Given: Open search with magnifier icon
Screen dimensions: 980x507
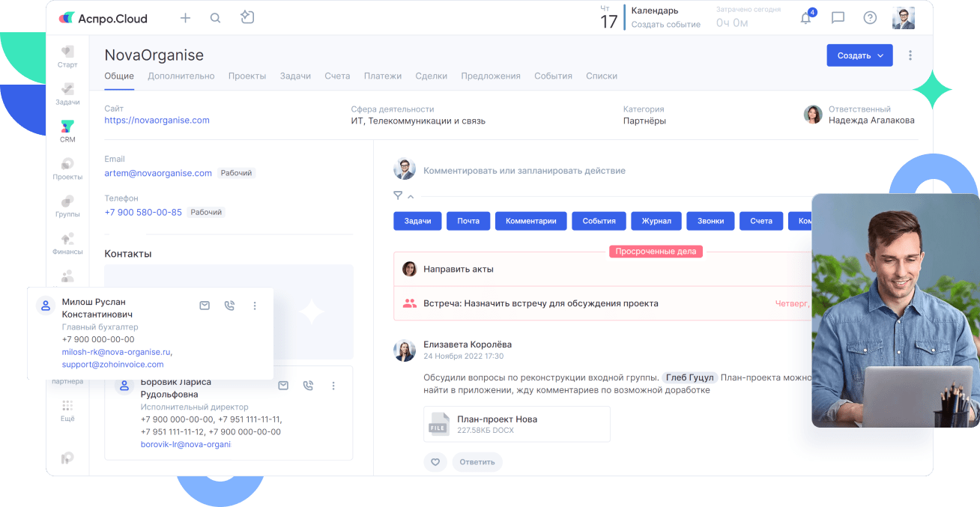Looking at the screenshot, I should coord(215,18).
